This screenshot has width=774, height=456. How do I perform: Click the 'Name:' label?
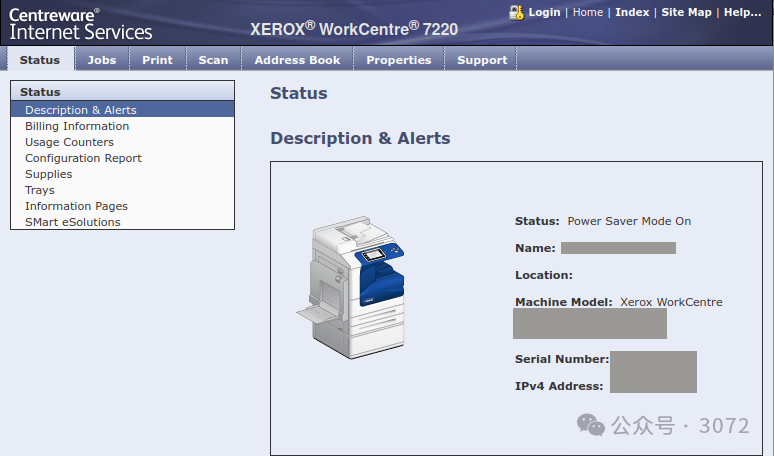click(x=535, y=248)
